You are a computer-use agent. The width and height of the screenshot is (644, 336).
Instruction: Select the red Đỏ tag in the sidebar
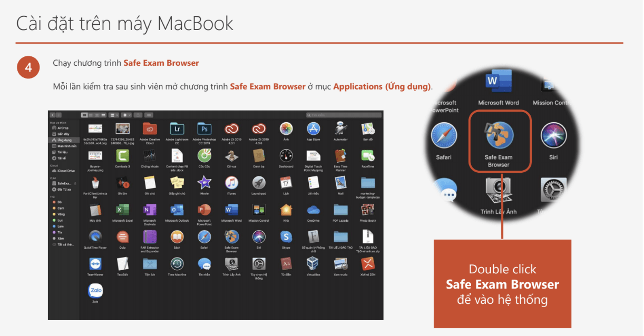click(x=58, y=202)
